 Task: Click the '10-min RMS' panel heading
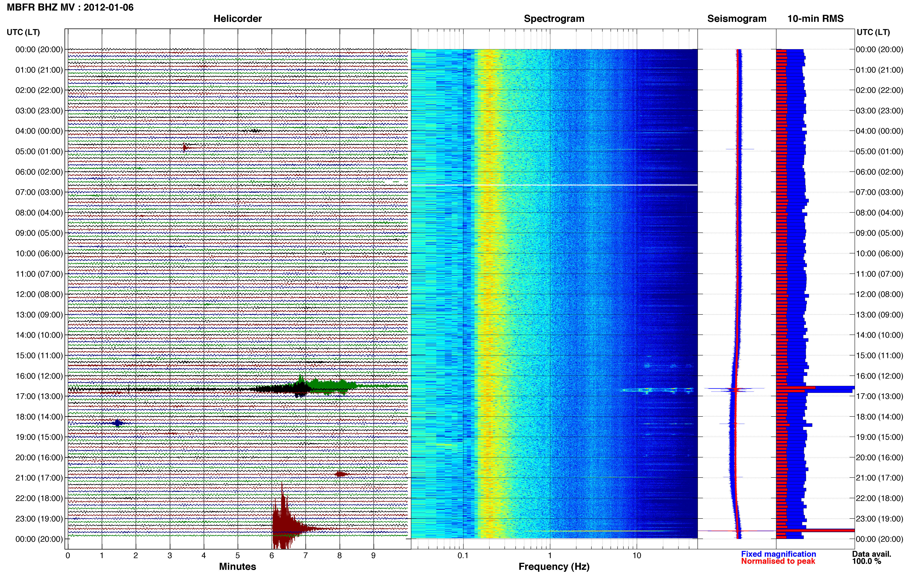point(816,19)
